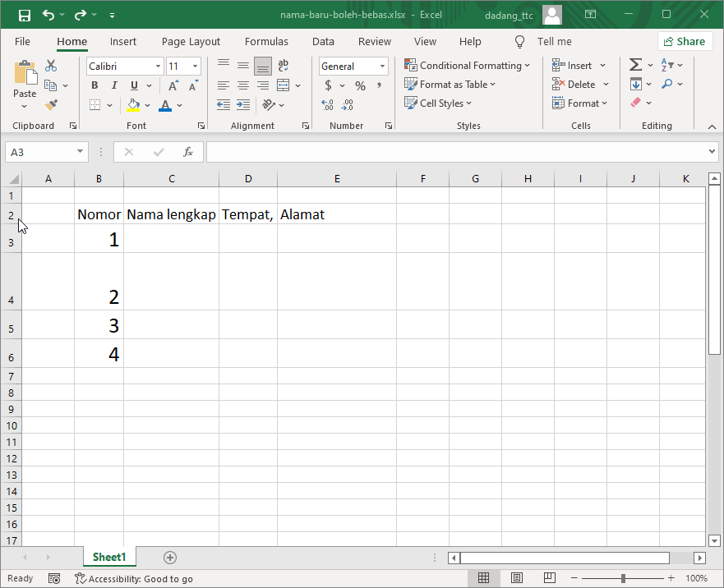Click the Insert Function fx icon
Image resolution: width=724 pixels, height=588 pixels.
[187, 152]
